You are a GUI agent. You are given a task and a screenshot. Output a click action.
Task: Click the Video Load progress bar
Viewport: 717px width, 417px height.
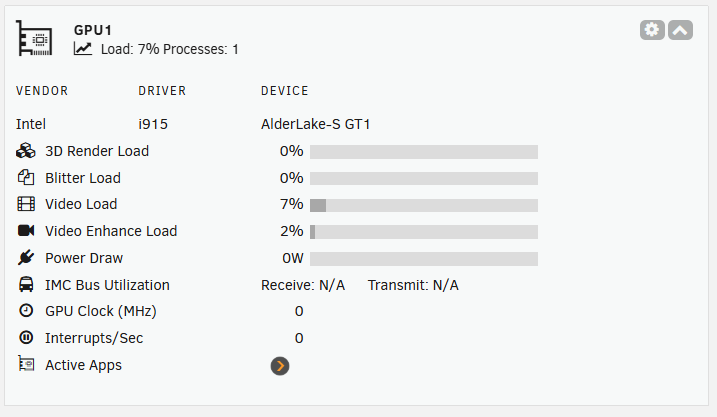click(424, 205)
